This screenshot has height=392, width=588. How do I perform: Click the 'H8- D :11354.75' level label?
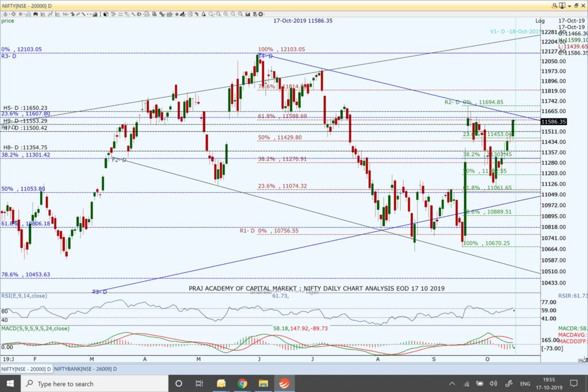[25, 148]
